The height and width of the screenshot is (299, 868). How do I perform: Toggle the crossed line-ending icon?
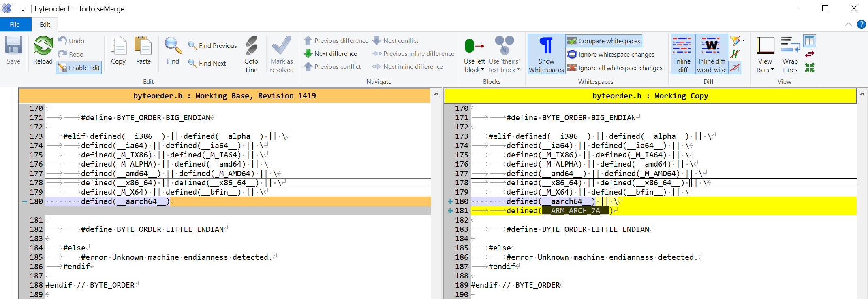point(735,68)
